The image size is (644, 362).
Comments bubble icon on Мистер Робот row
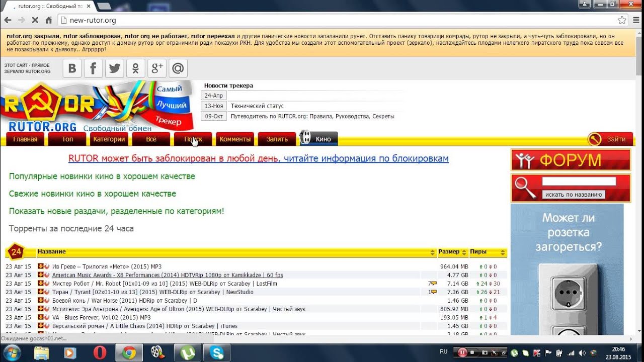433,284
